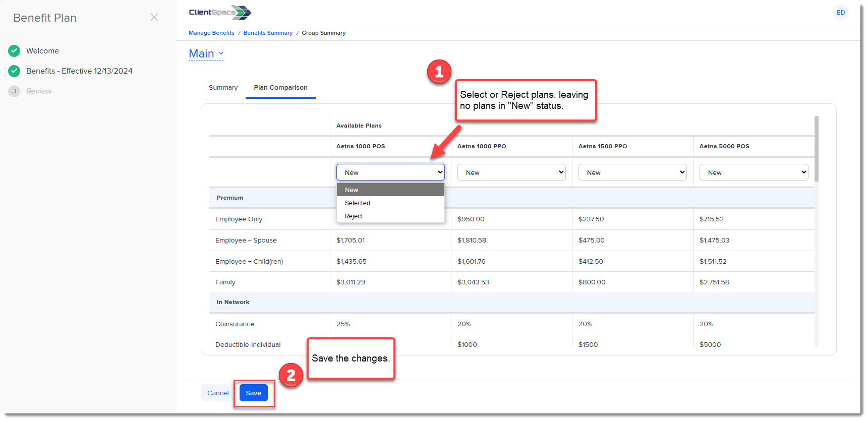Click the step 3 Review circle

pos(14,91)
